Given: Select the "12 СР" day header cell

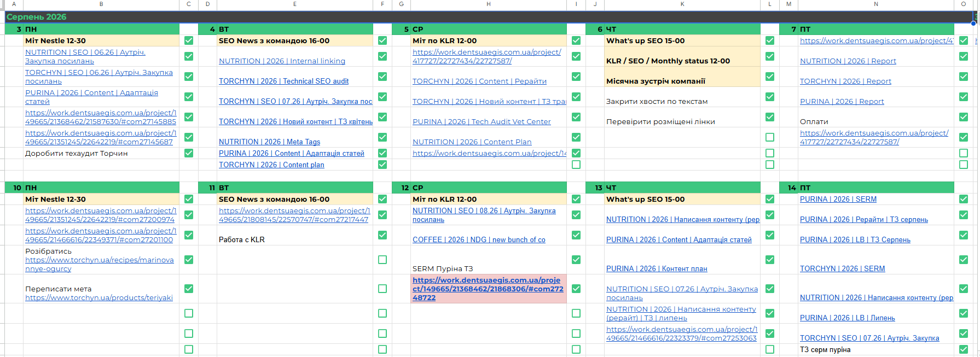Looking at the screenshot, I should (489, 188).
